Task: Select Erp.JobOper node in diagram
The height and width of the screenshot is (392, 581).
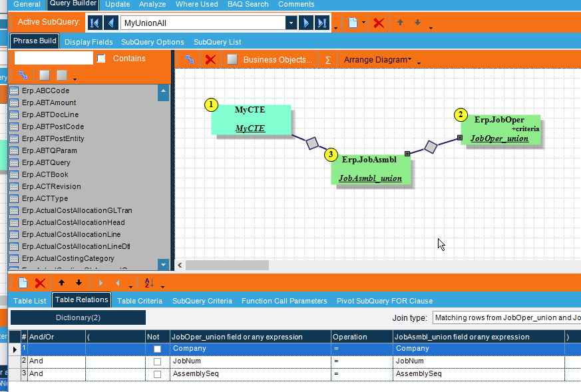Action: tap(500, 129)
